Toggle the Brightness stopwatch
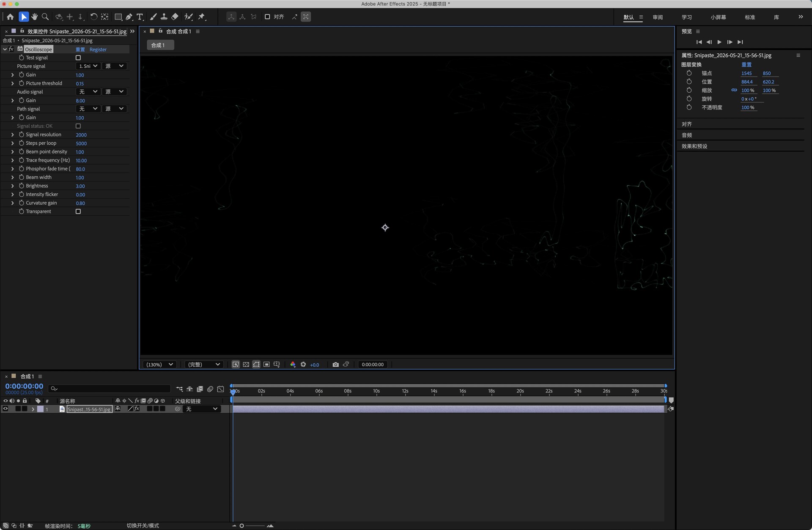 coord(21,186)
